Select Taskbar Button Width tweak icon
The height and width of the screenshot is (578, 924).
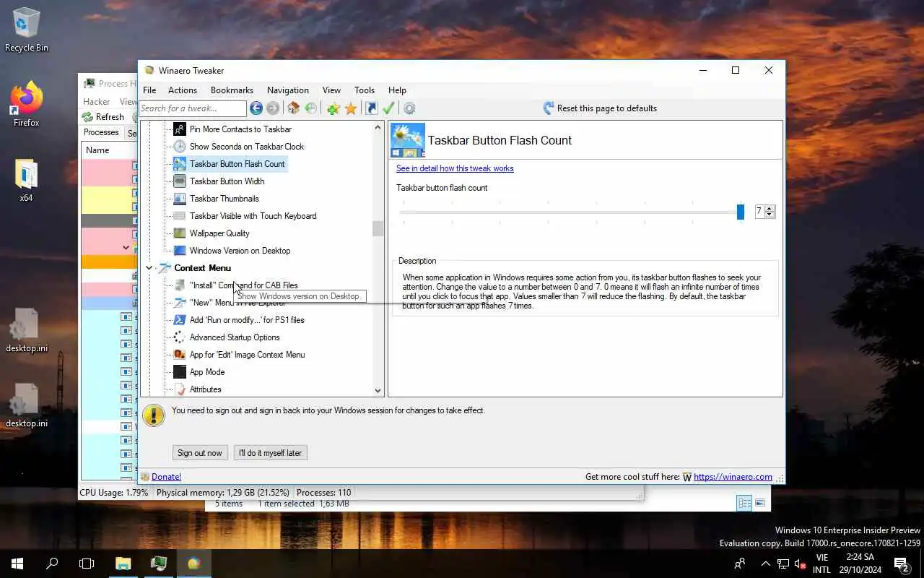coord(179,181)
